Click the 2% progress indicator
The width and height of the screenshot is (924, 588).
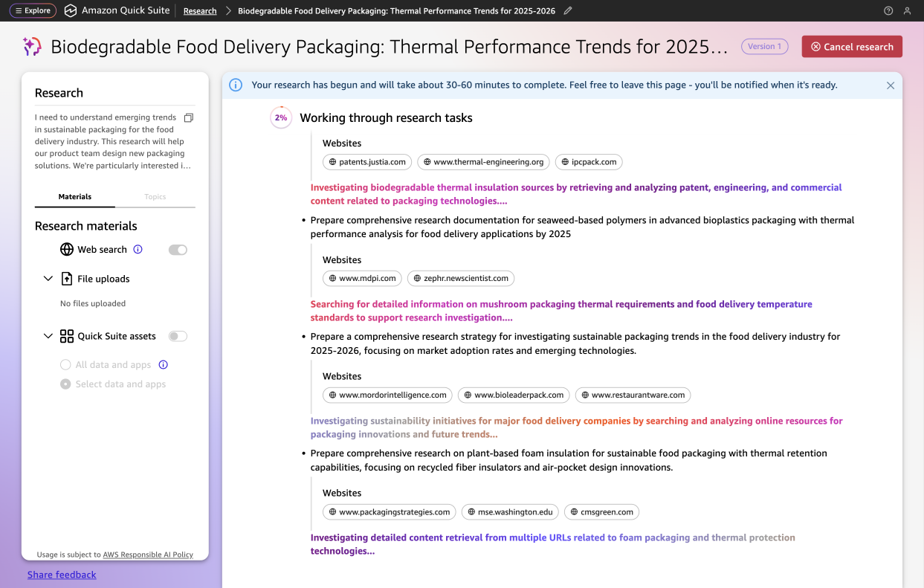(x=281, y=117)
